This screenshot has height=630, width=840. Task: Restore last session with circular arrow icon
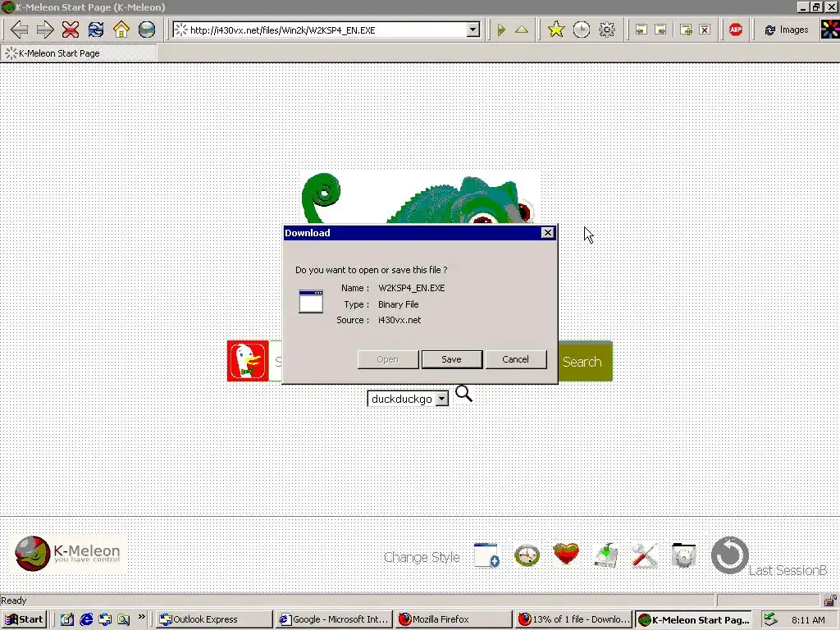click(x=729, y=555)
